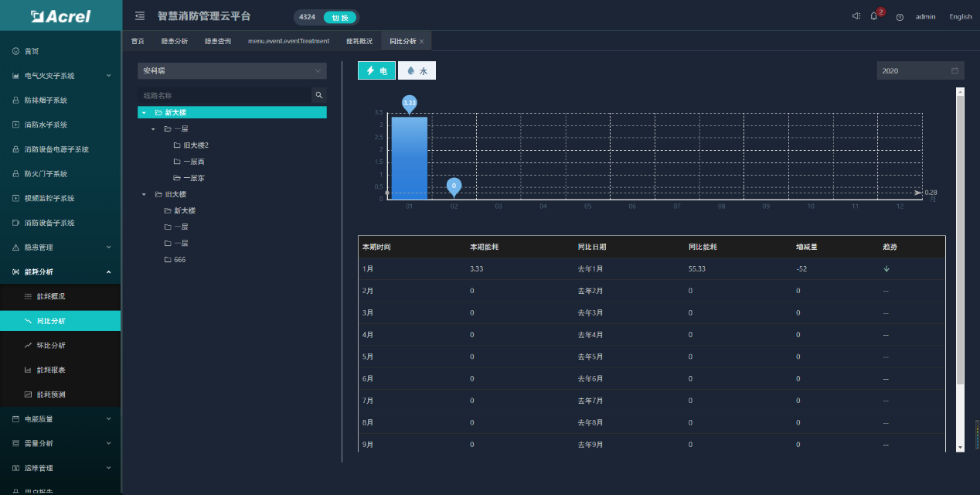
Task: Select 环比分析 in the sidebar
Action: [51, 346]
